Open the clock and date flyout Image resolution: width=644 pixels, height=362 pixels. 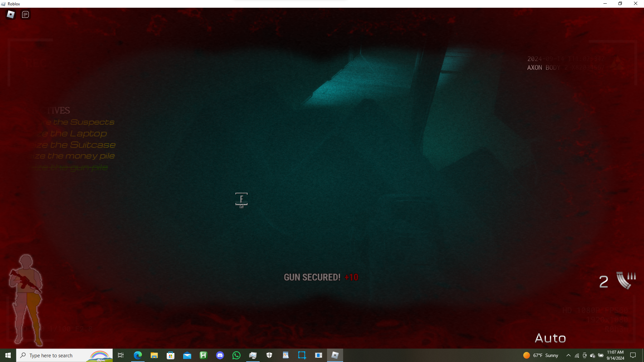coord(615,355)
